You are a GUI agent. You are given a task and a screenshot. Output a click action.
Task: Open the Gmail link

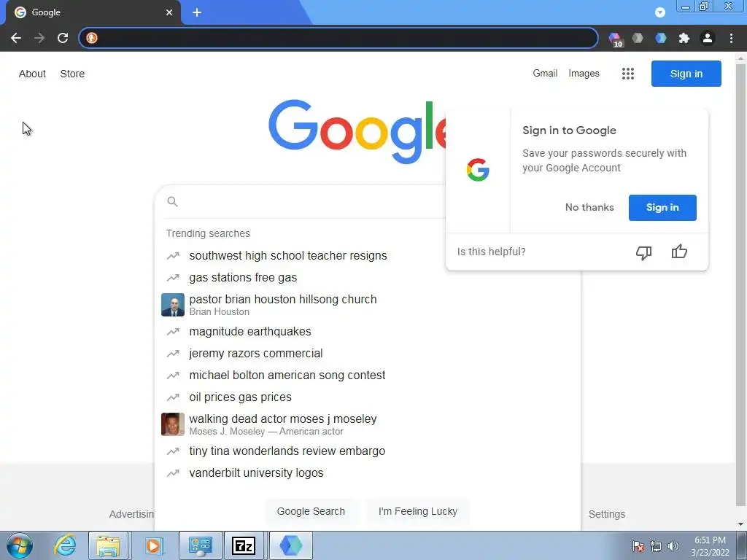click(x=545, y=74)
